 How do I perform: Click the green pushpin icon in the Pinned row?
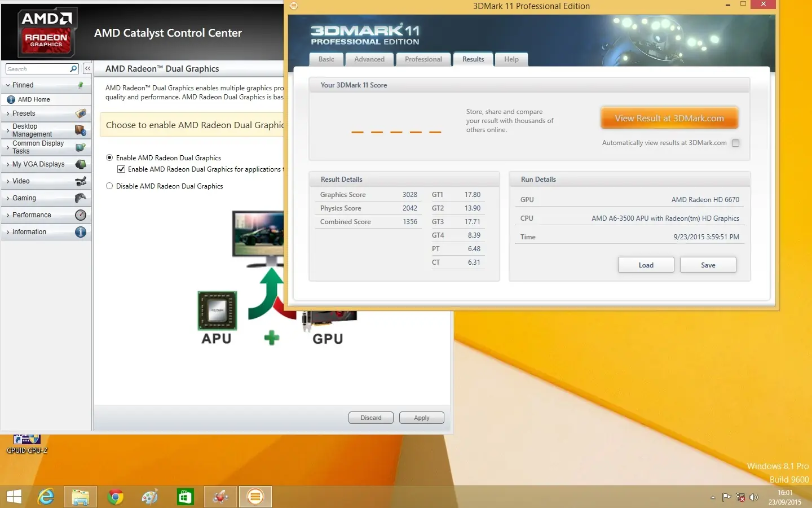(81, 85)
